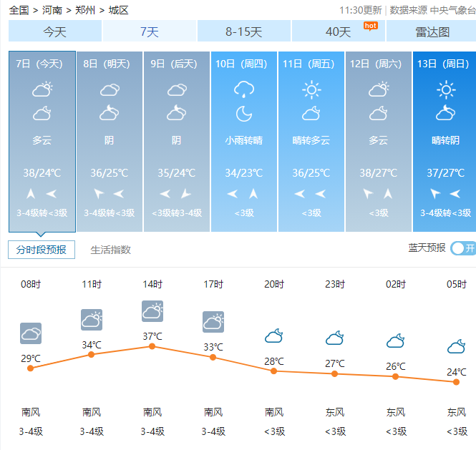Click the daytime partly cloudy icon for 12日
This screenshot has height=450, width=476.
(379, 89)
